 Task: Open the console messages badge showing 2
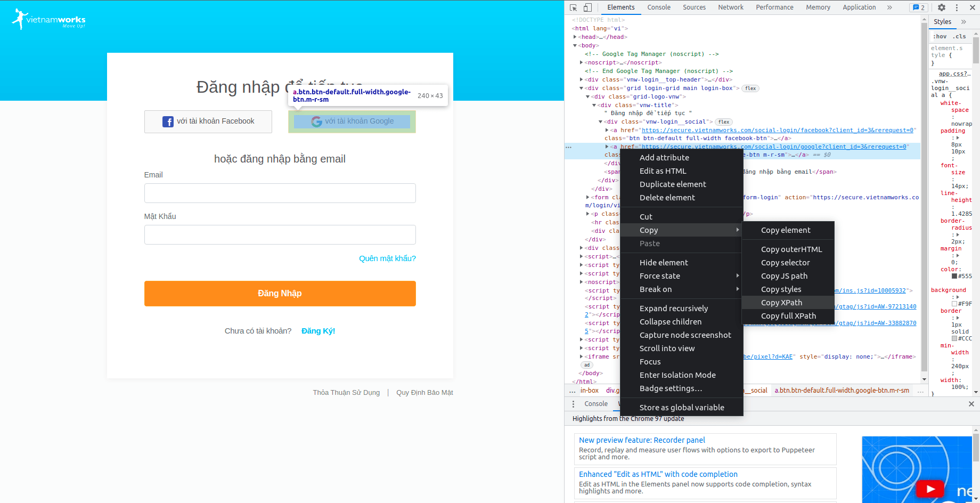point(919,7)
